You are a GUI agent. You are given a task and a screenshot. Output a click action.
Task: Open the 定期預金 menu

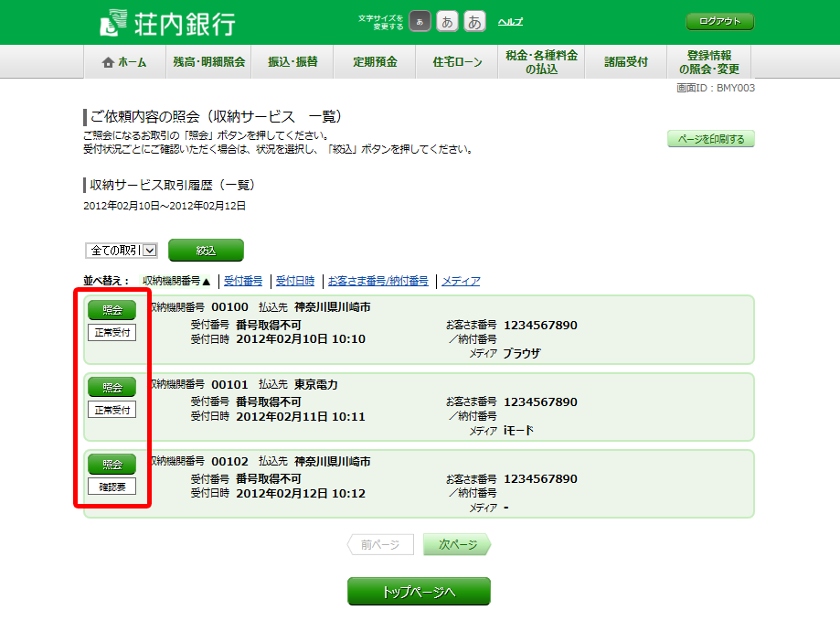376,62
